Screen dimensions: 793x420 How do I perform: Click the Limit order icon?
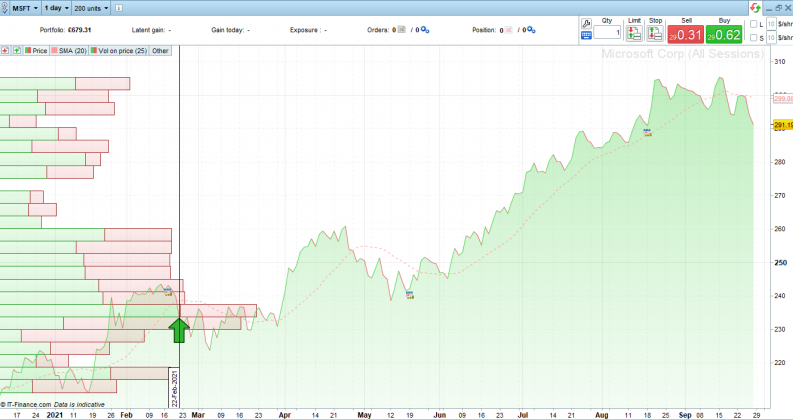pyautogui.click(x=634, y=33)
